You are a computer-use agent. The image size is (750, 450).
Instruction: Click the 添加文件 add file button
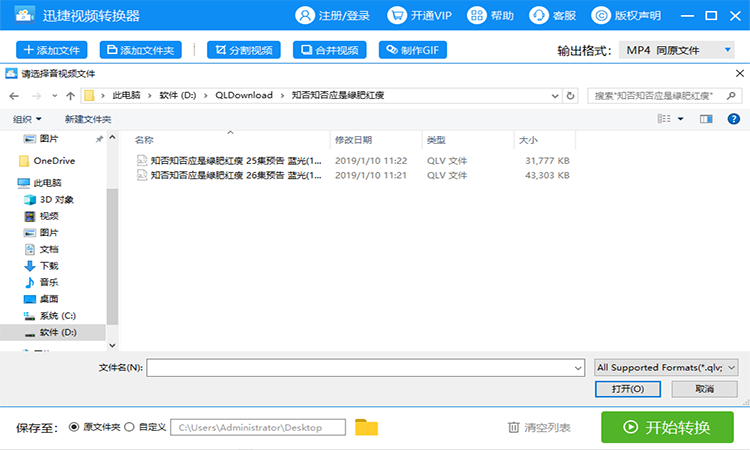tap(52, 50)
